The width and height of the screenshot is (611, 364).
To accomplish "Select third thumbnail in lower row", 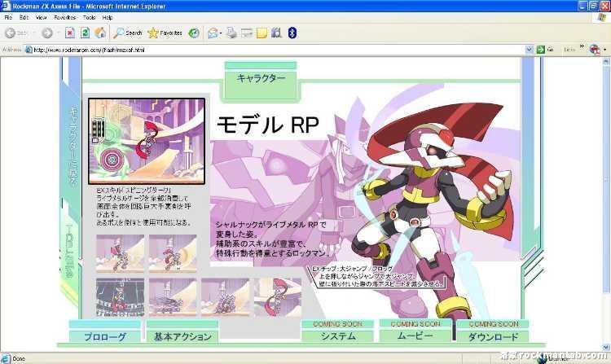I will (225, 297).
